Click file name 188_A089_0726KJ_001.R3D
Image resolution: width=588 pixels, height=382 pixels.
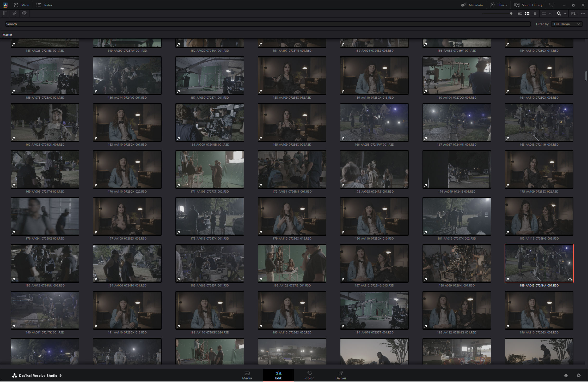coord(457,285)
